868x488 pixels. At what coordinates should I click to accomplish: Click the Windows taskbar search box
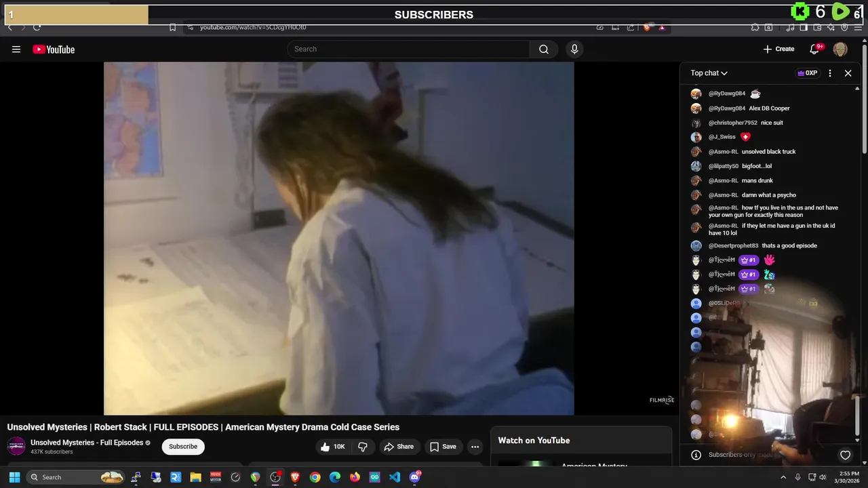(75, 477)
